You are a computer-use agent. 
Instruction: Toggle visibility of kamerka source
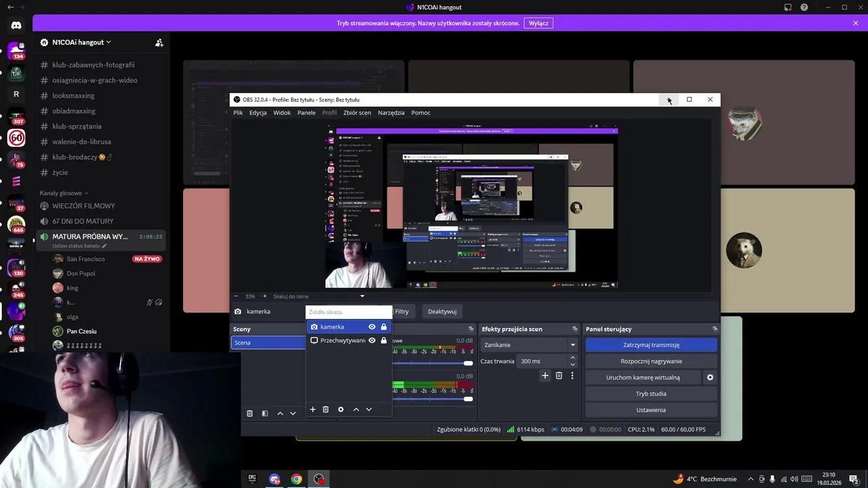[x=372, y=327]
